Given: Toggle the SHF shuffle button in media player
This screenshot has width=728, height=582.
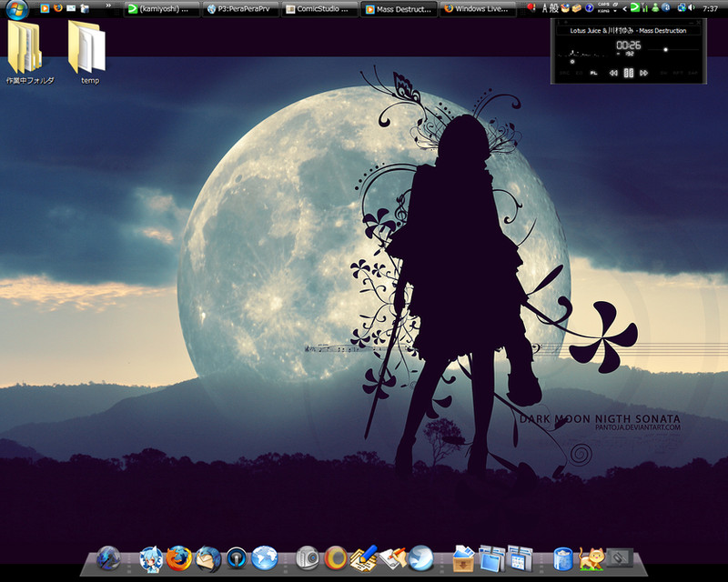Looking at the screenshot, I should (664, 73).
